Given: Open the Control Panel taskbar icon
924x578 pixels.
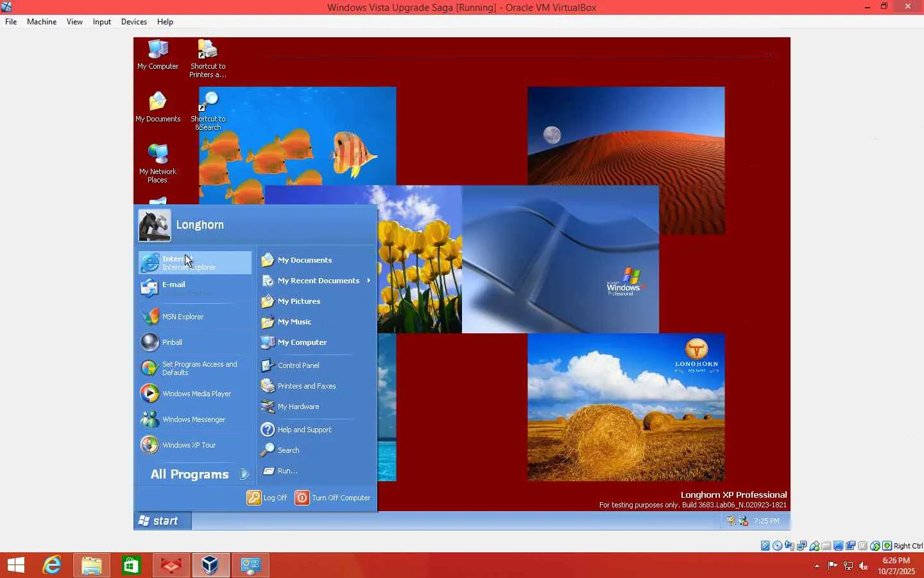Looking at the screenshot, I should (x=250, y=565).
